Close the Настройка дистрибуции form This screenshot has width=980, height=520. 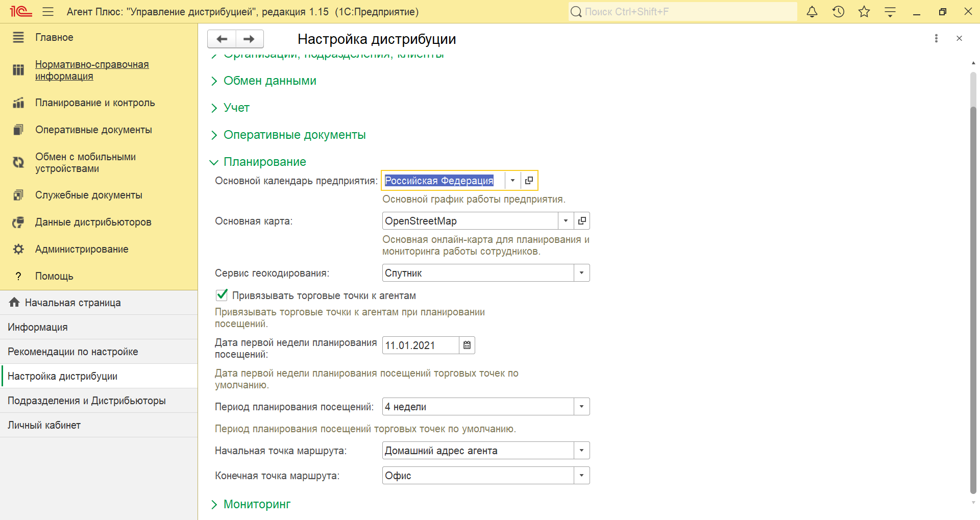coord(959,38)
